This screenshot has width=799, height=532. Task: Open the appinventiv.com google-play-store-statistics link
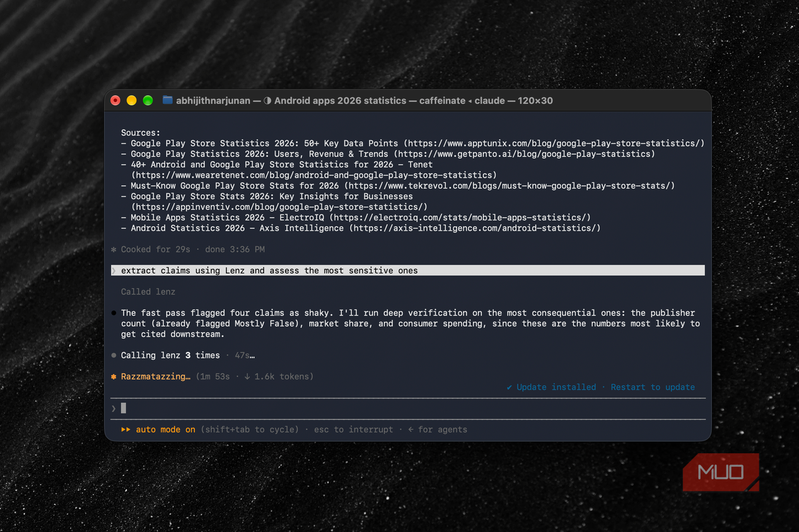[279, 207]
